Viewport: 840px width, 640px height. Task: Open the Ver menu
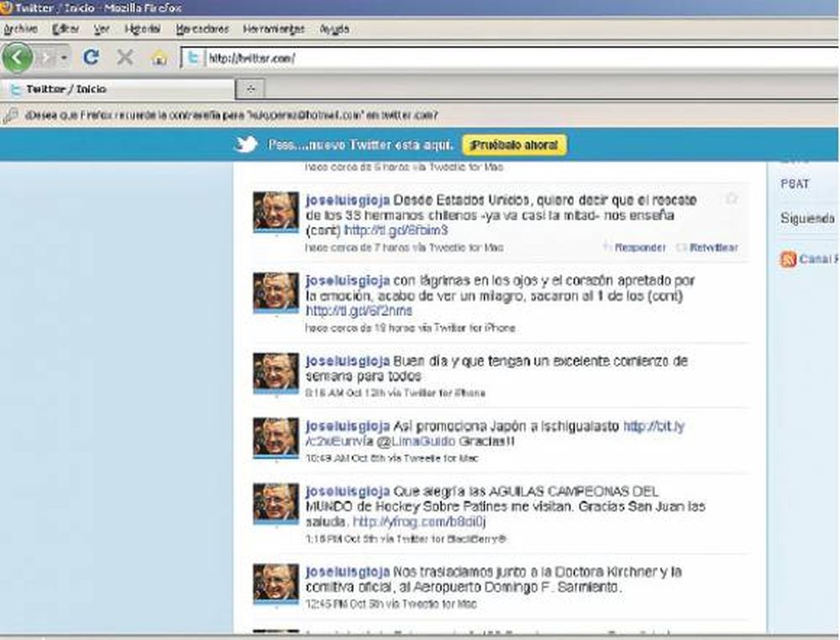point(102,29)
